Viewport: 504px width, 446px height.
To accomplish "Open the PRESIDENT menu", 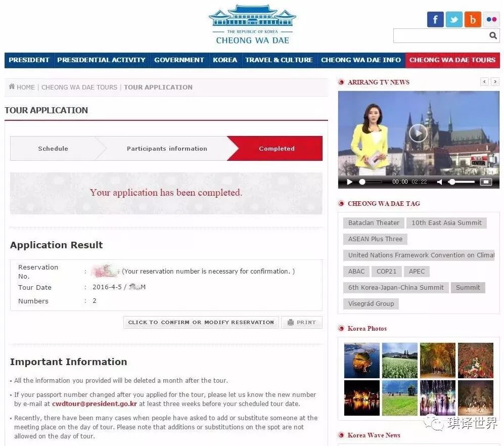I will click(x=29, y=60).
